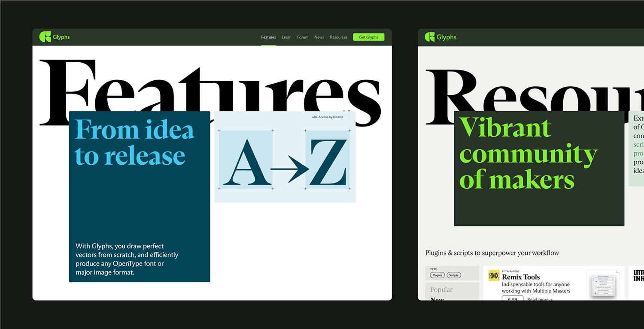Image resolution: width=644 pixels, height=329 pixels.
Task: Click the Glyphs logo on the Resources page
Action: coord(440,37)
